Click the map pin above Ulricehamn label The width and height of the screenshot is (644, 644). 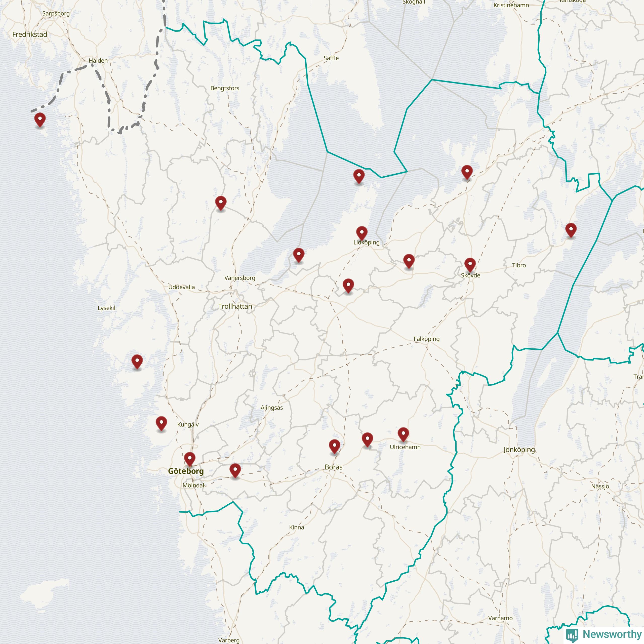403,434
